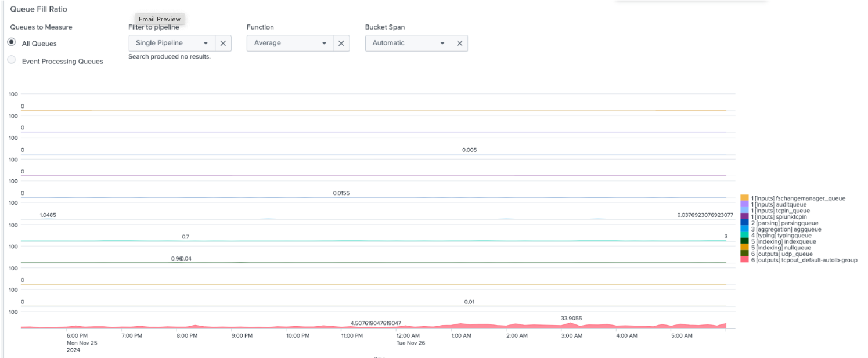The height and width of the screenshot is (358, 868).
Task: Expand the Function Average dropdown
Action: [290, 43]
